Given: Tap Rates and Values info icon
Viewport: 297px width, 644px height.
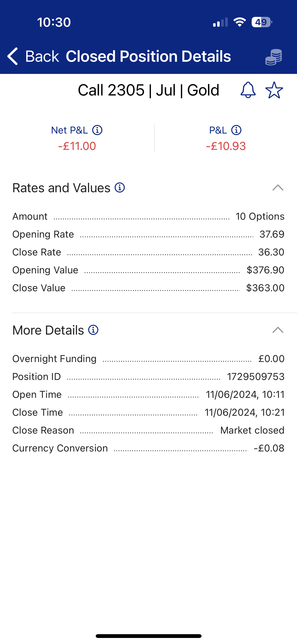Looking at the screenshot, I should (120, 188).
